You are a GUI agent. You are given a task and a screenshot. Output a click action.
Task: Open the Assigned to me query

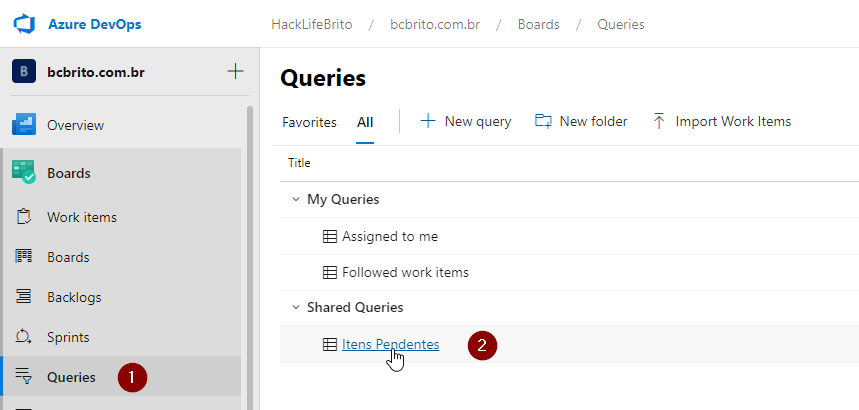point(390,236)
